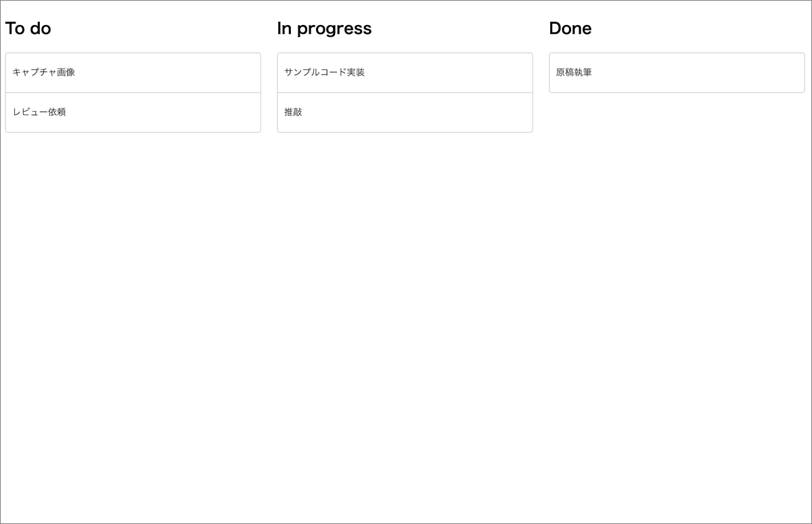The image size is (812, 524).
Task: Click the In progress column heading
Action: point(324,28)
